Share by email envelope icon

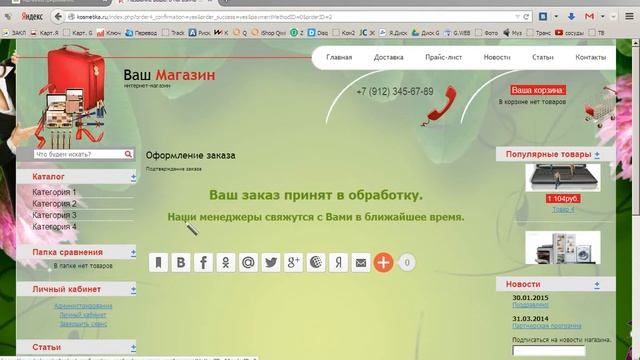click(x=361, y=262)
